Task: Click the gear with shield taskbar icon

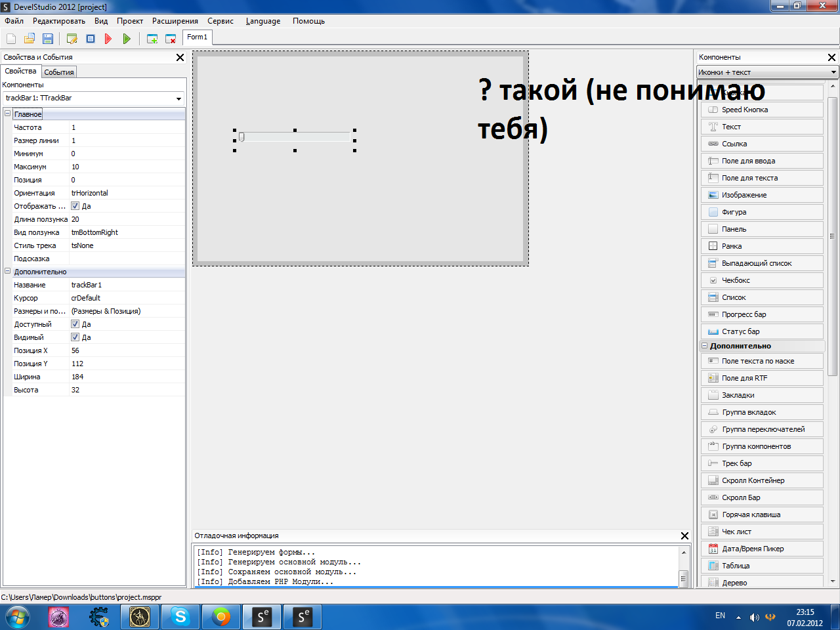Action: point(99,617)
